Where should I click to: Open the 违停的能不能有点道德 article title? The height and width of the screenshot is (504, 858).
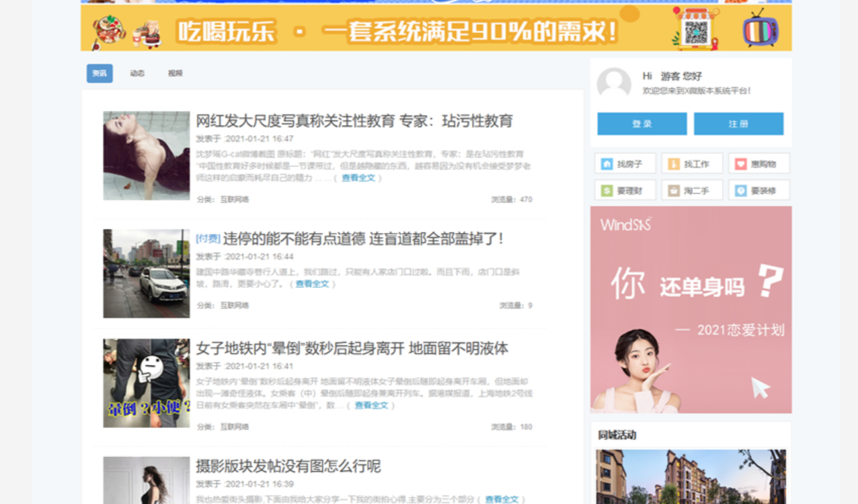pos(363,239)
